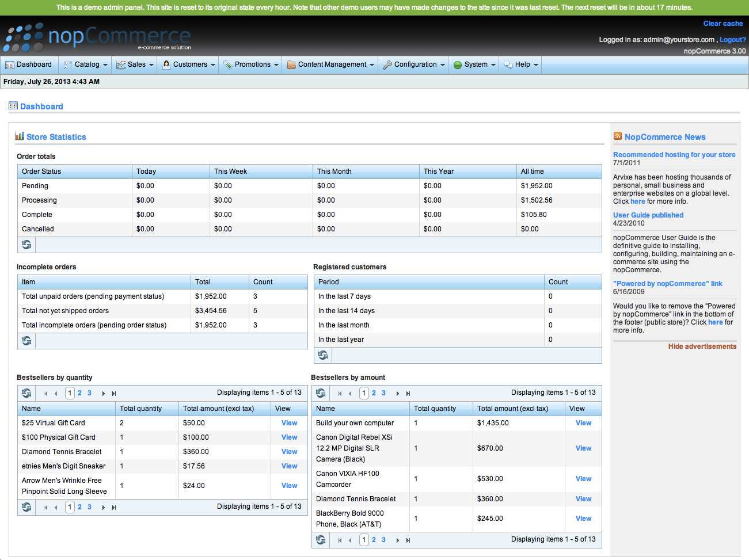The image size is (749, 560).
Task: Go to last page in Bestsellers by quantity top pager
Action: tap(114, 394)
